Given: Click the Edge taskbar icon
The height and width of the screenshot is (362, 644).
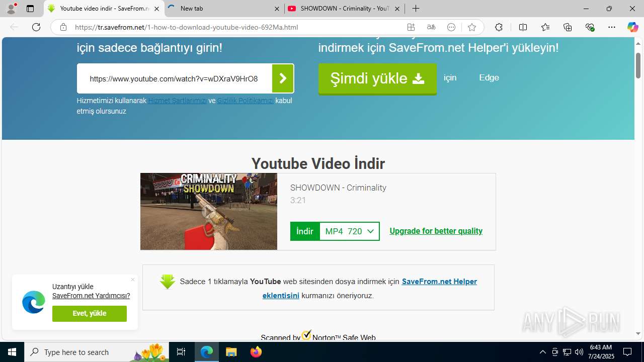Looking at the screenshot, I should [x=207, y=352].
